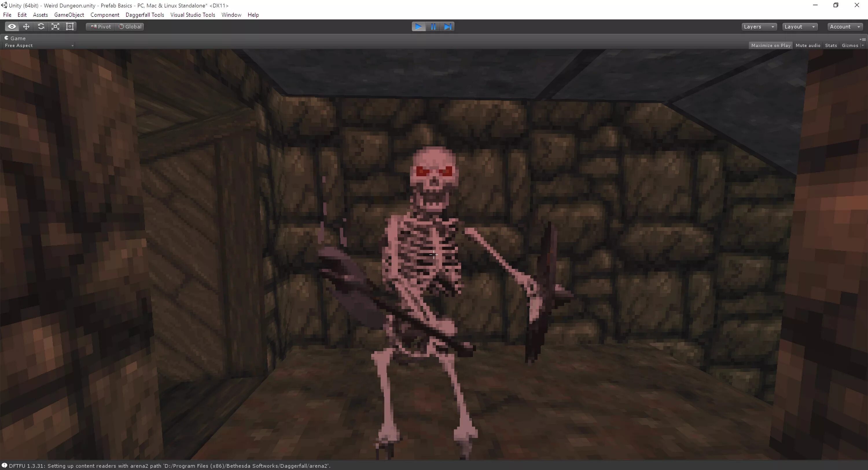
Task: Select the Move transform tool
Action: 26,27
